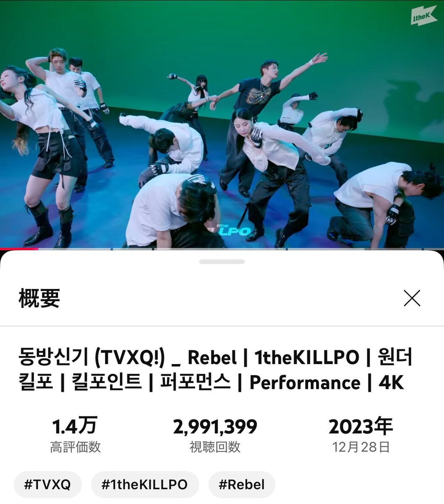Click the red video progress bar
The height and width of the screenshot is (504, 444).
click(x=19, y=249)
